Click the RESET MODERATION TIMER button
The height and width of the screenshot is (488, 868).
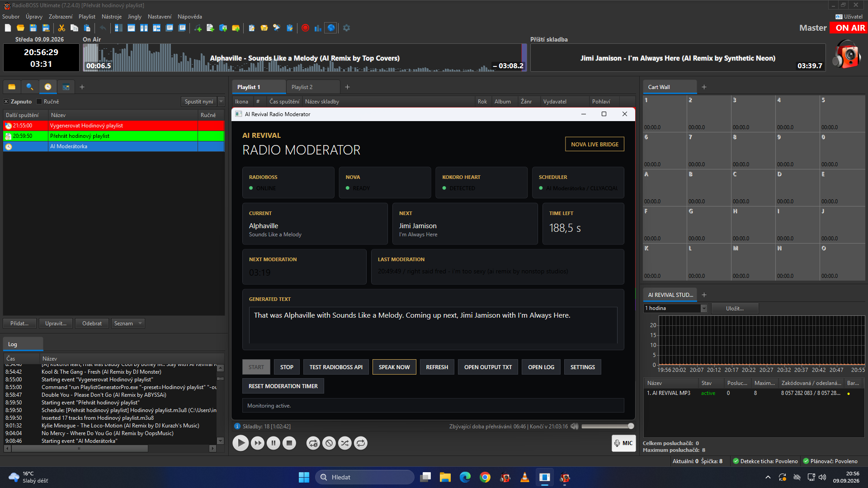click(x=283, y=386)
